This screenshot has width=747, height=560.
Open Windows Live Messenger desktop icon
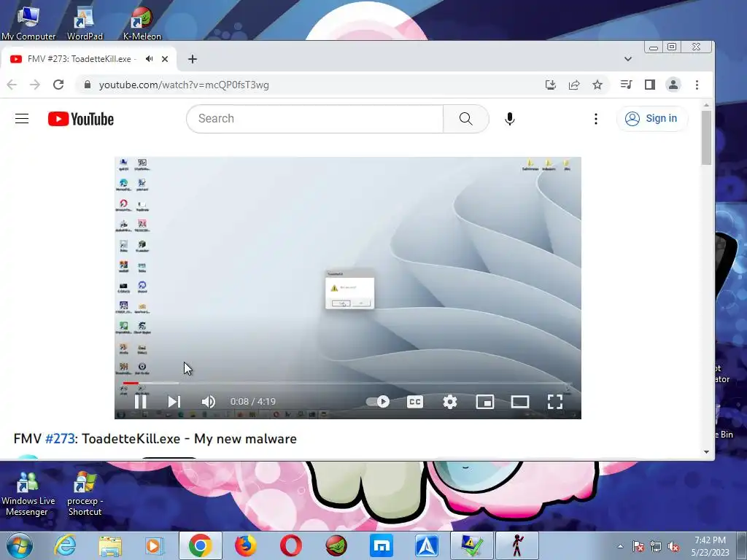28,494
